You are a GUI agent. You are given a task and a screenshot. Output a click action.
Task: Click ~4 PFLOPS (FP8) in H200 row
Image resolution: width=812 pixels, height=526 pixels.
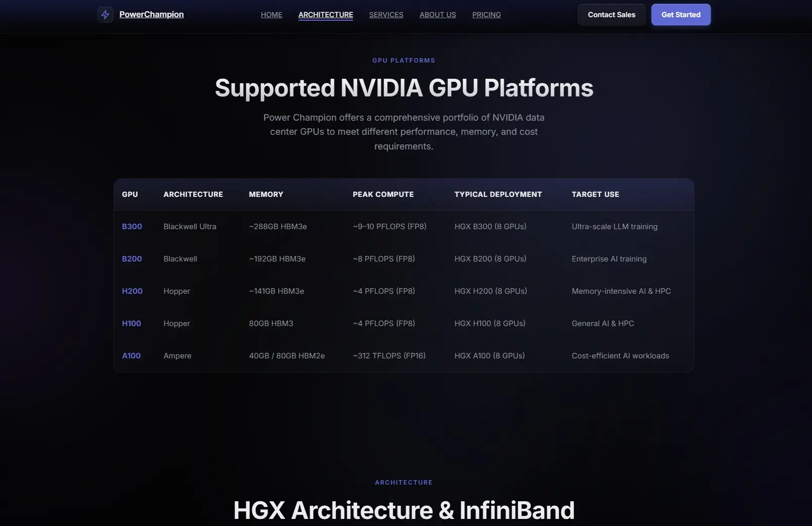click(x=384, y=291)
